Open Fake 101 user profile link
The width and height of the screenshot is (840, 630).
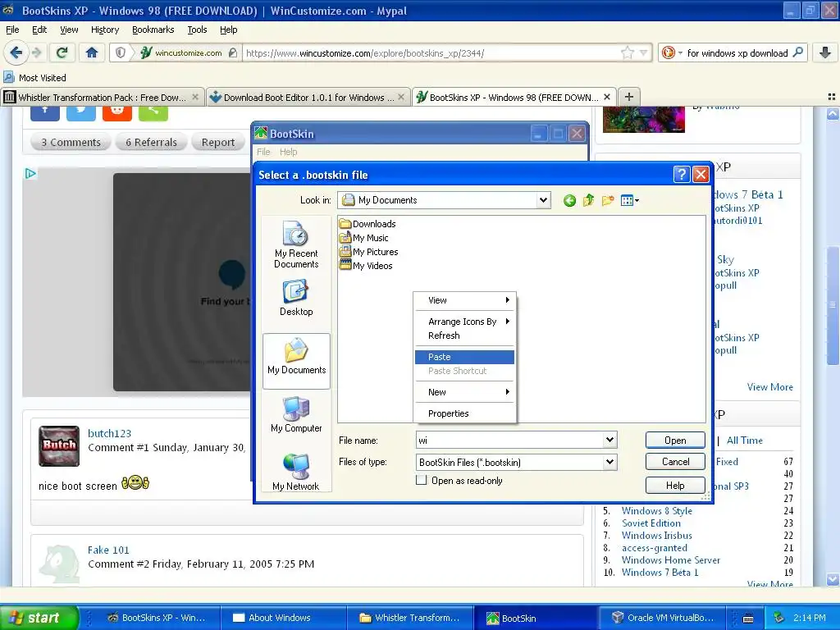(108, 550)
